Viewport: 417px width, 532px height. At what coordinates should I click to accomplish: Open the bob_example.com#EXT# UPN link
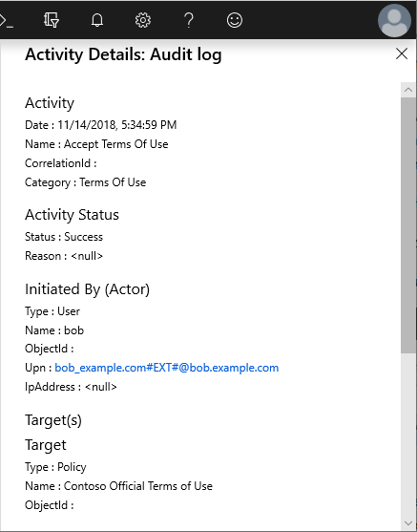[x=166, y=368]
